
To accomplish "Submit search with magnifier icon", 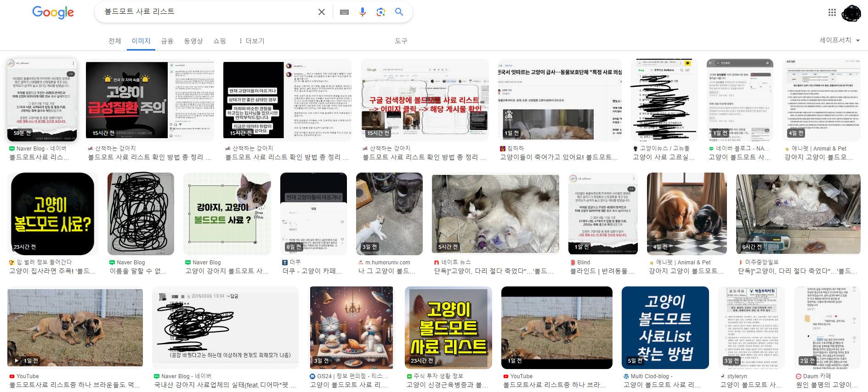I will [x=399, y=12].
